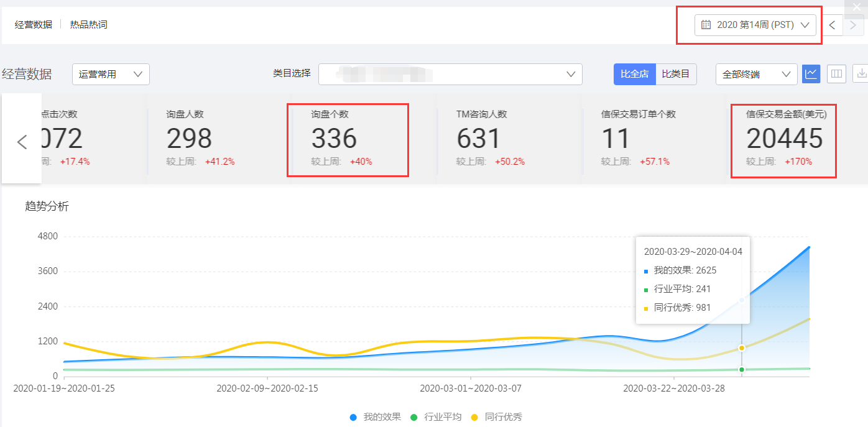The image size is (868, 427).
Task: Switch to 经营数据 tab
Action: click(x=34, y=25)
